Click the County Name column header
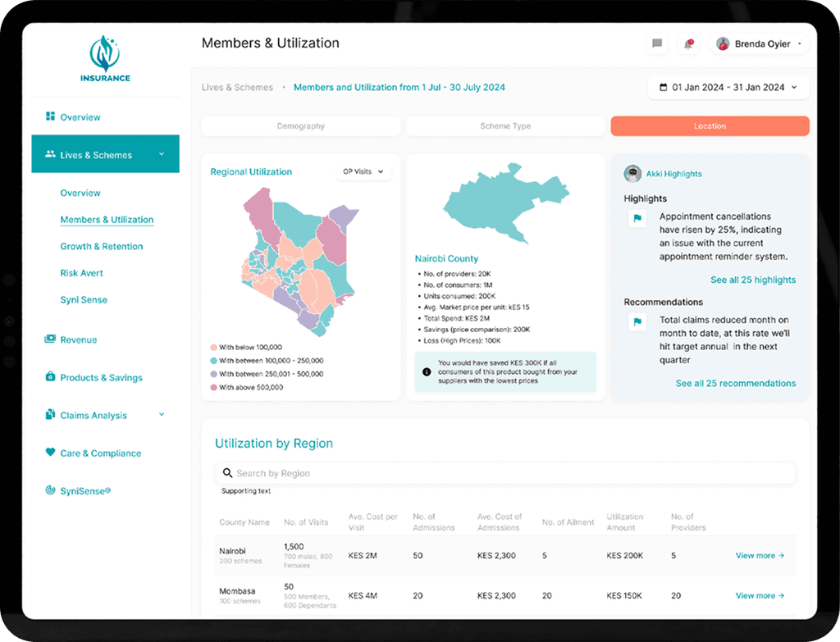Image resolution: width=840 pixels, height=642 pixels. pyautogui.click(x=244, y=522)
